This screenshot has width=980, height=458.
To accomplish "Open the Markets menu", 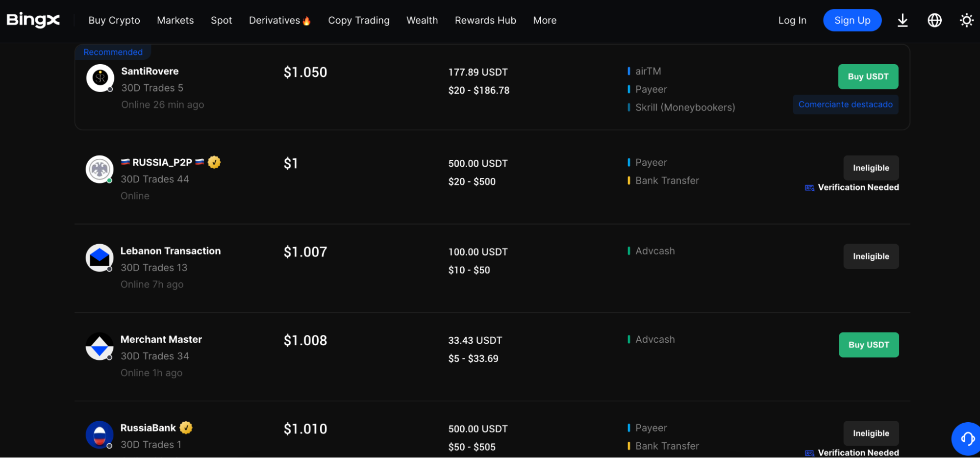I will (175, 20).
